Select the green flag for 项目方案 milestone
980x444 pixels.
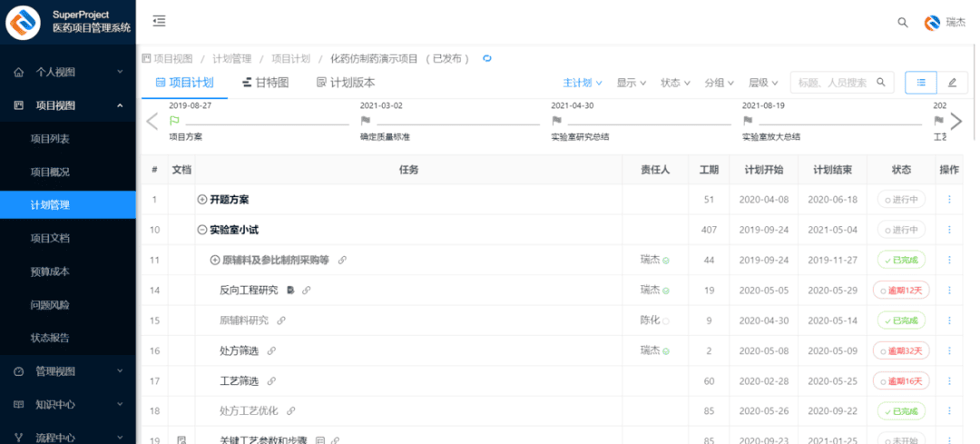[x=174, y=121]
